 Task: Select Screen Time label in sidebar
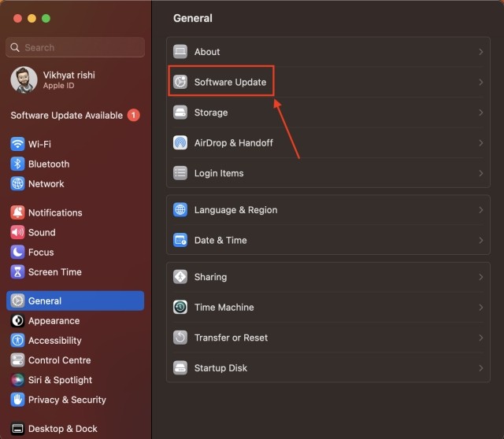tap(55, 272)
